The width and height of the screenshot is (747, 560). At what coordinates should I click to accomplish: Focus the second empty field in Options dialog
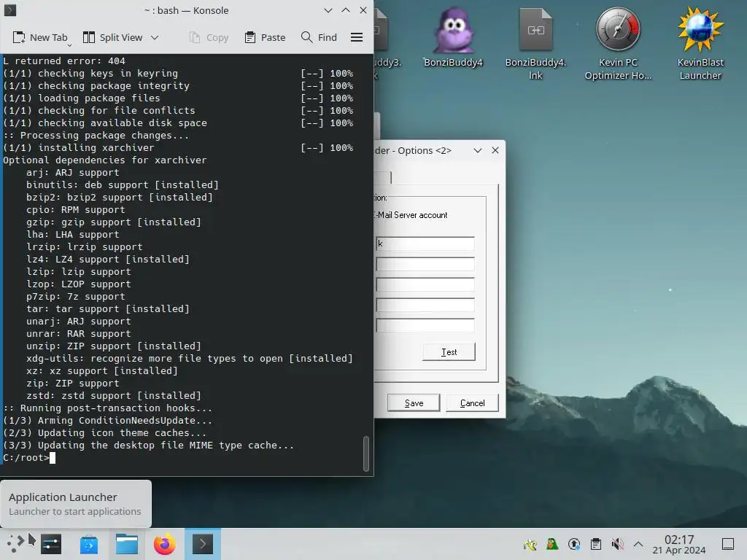pos(425,264)
